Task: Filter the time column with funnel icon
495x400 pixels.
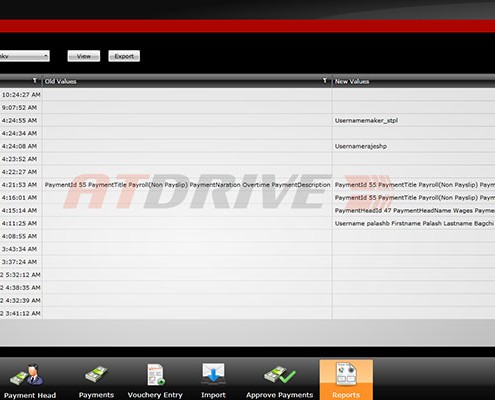Action: point(34,81)
